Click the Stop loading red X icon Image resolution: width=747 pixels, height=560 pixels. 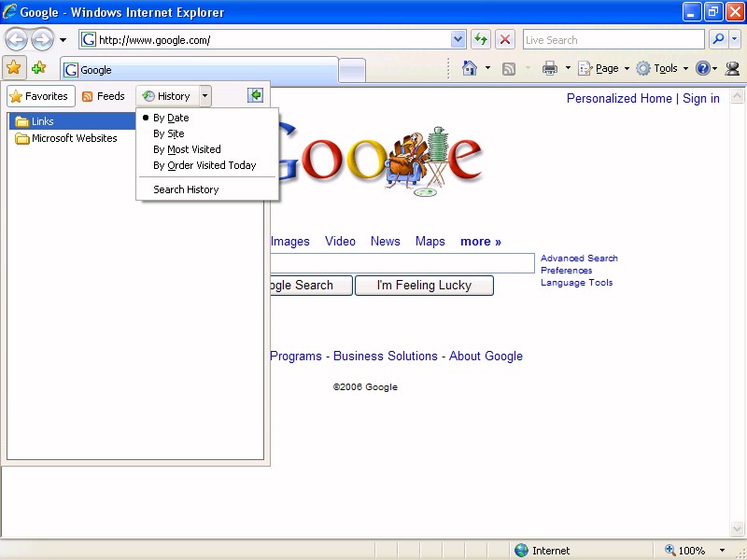point(505,39)
